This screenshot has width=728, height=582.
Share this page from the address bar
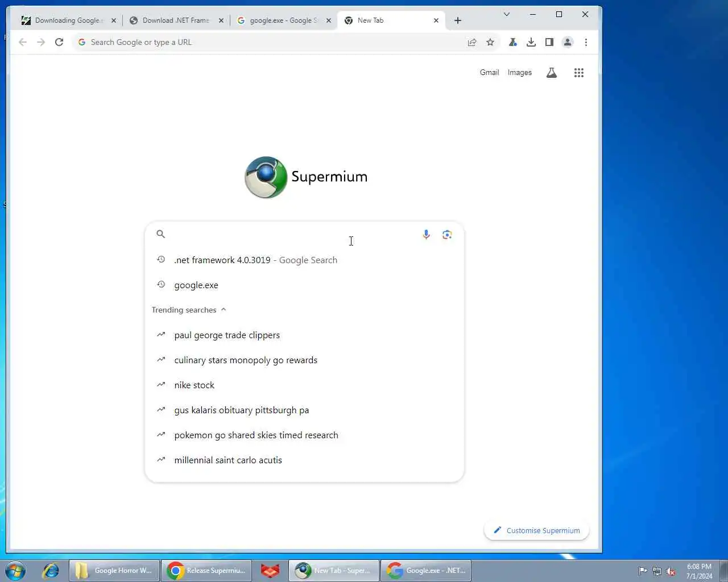pos(472,42)
